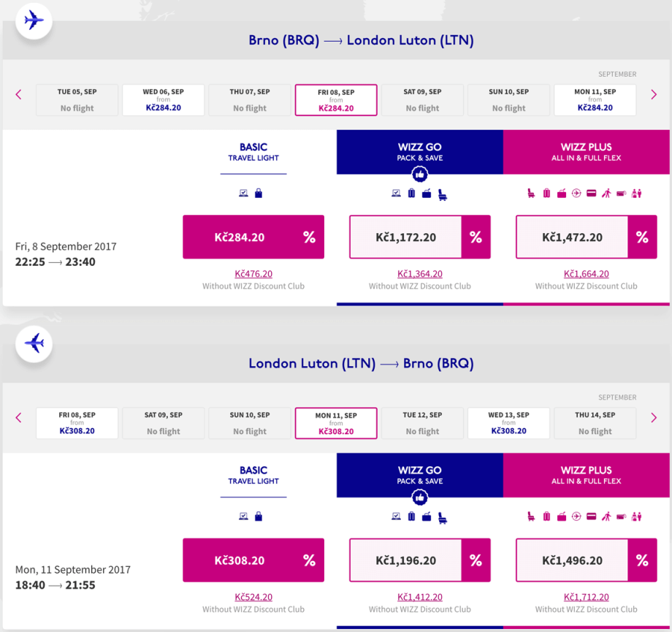Click the circled airplane icon under outbound WIZZ PLUS
This screenshot has height=632, width=672.
click(x=576, y=194)
